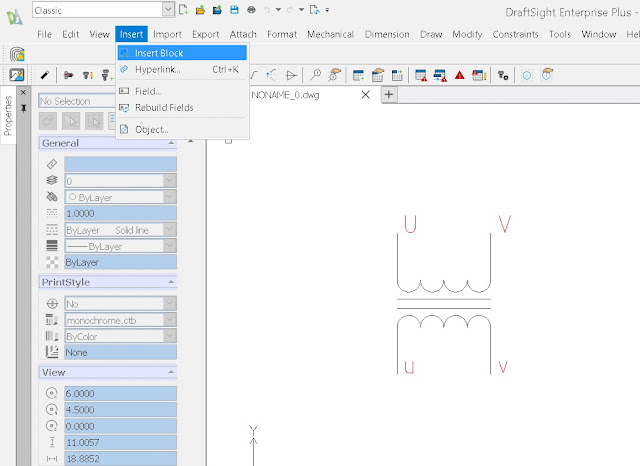The image size is (640, 466).
Task: Click the magnifier search icon in toolbar
Action: click(x=316, y=75)
